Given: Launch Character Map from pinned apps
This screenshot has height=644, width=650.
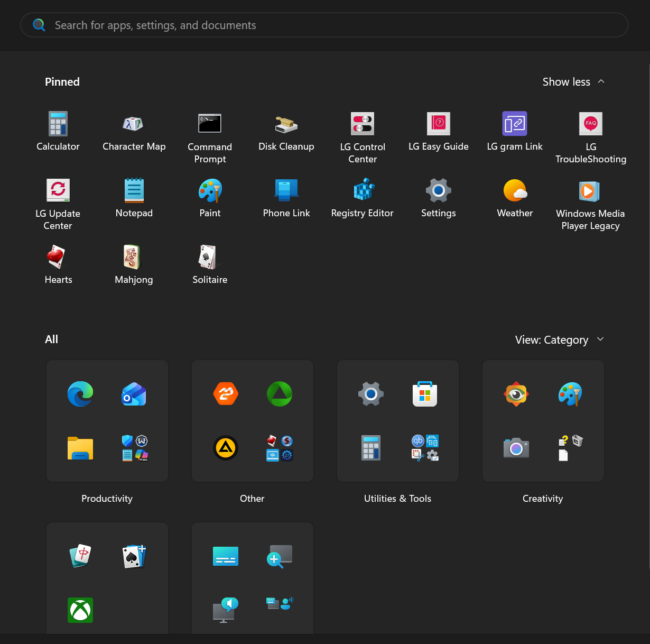Looking at the screenshot, I should [134, 131].
